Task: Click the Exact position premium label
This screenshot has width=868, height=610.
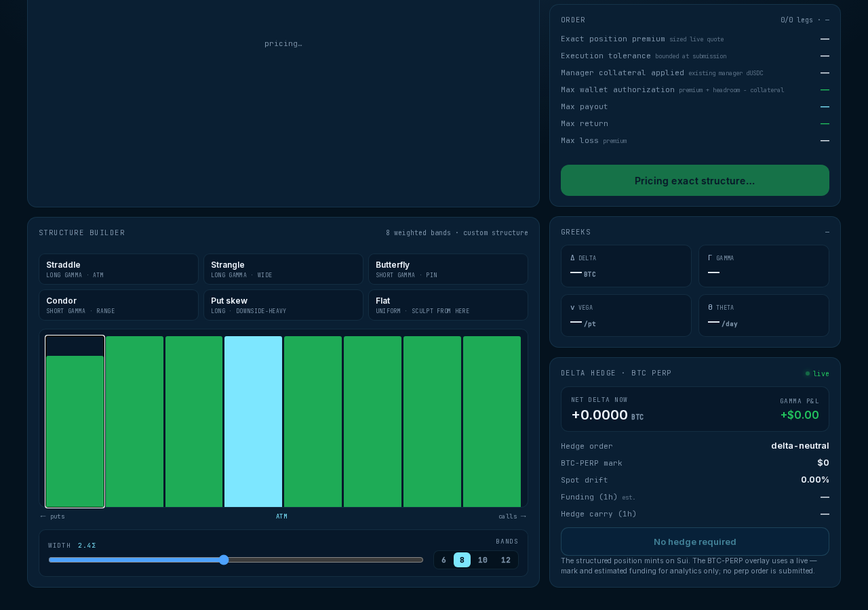Action: [613, 39]
